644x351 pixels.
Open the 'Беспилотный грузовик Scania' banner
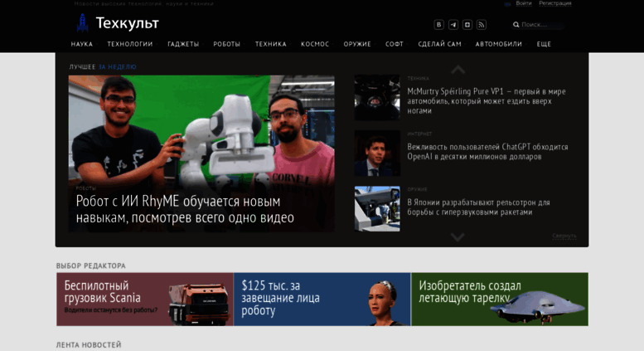145,300
